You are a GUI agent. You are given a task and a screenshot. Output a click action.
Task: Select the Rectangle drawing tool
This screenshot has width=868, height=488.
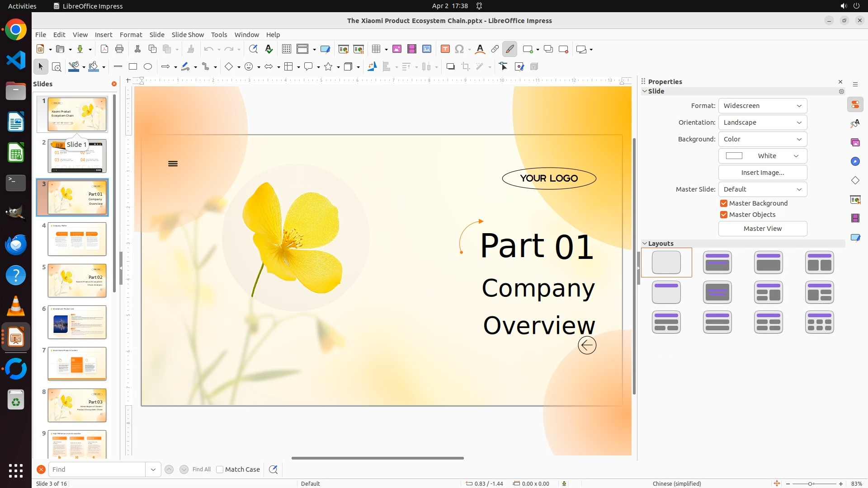[133, 67]
